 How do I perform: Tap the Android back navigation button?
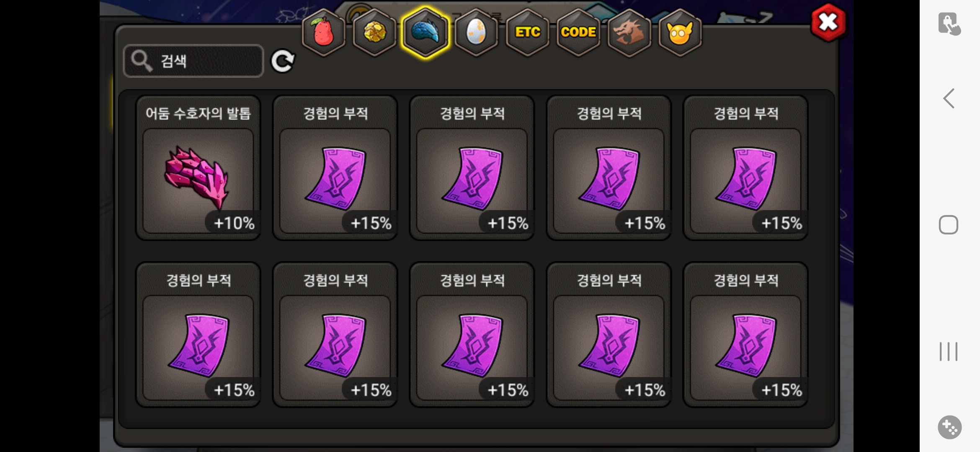(949, 99)
